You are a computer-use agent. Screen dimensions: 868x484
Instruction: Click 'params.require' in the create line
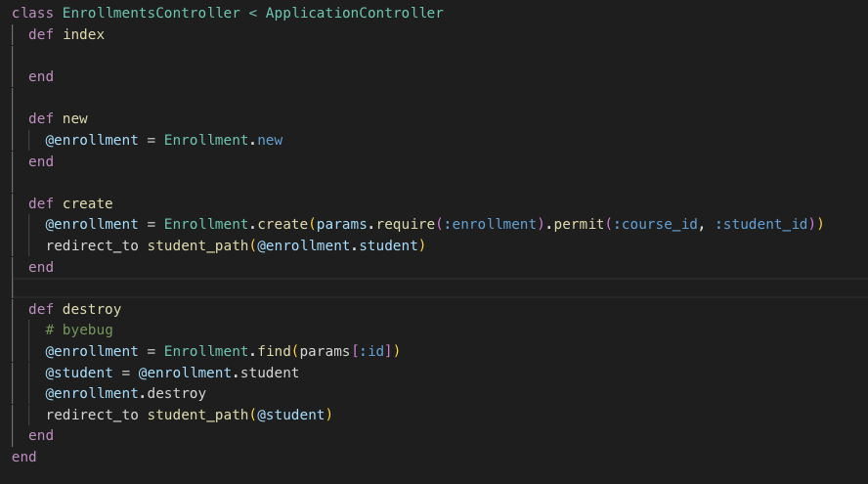[376, 224]
